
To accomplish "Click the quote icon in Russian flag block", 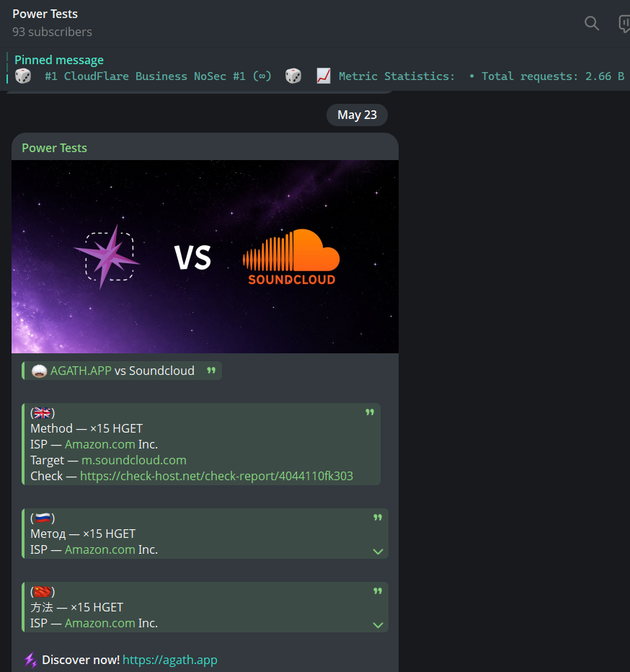I will [378, 518].
